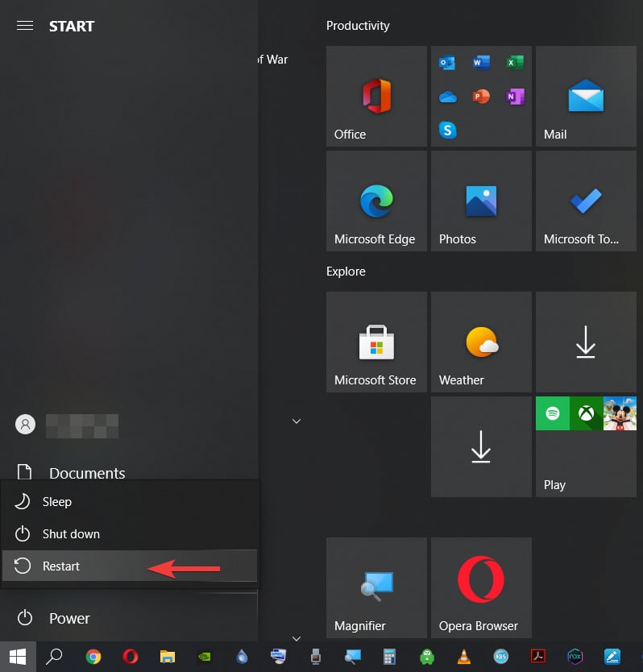Open Magnifier from the taskbar
This screenshot has width=643, height=672.
353,657
